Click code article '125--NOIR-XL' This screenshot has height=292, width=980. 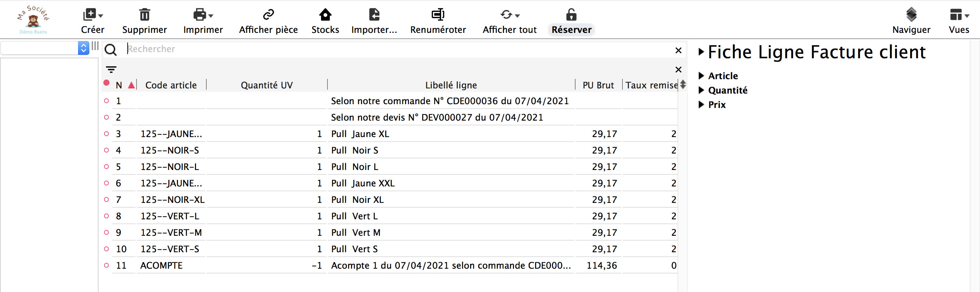coord(172,199)
